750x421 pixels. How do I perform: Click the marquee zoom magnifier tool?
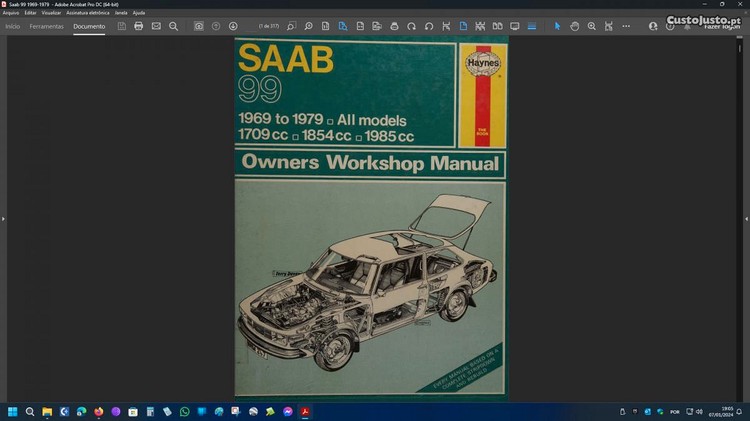tap(593, 26)
